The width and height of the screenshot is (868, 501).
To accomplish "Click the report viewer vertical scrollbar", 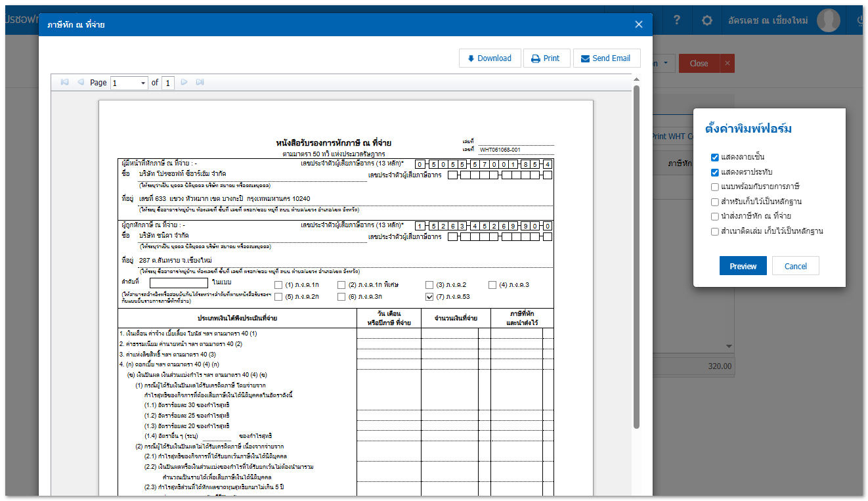I will coord(636,256).
